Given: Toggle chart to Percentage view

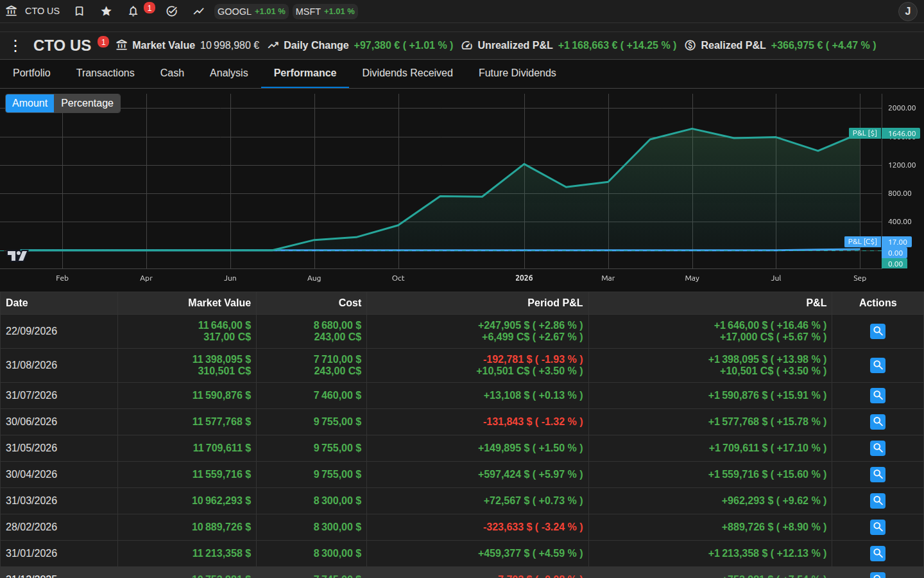Looking at the screenshot, I should (87, 103).
